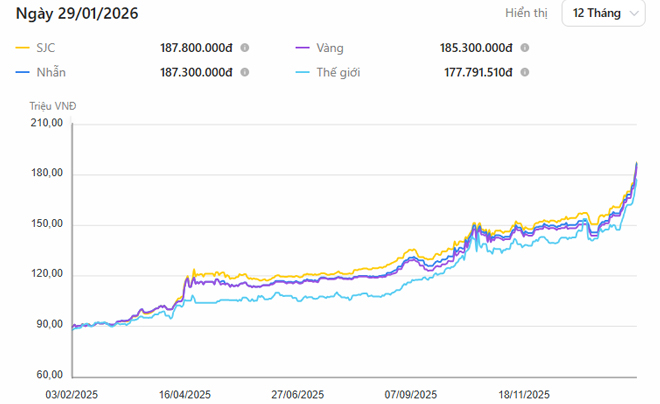Image resolution: width=660 pixels, height=404 pixels.
Task: Click info icon beside Nhẫn price
Action: click(x=245, y=72)
